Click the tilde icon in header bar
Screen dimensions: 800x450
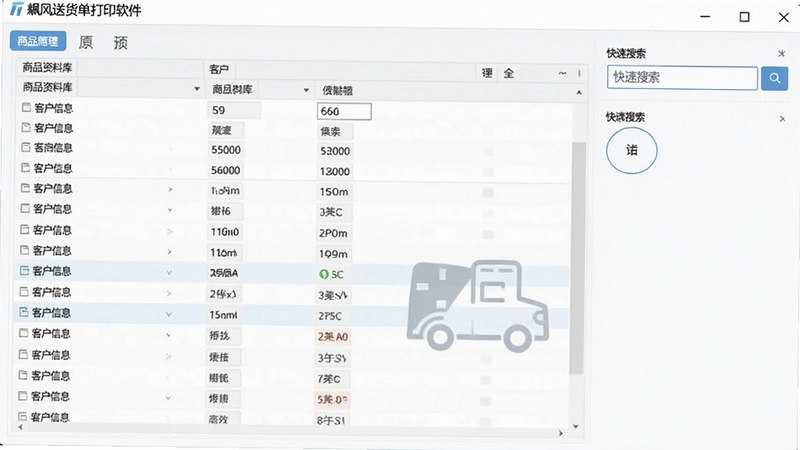pyautogui.click(x=562, y=73)
